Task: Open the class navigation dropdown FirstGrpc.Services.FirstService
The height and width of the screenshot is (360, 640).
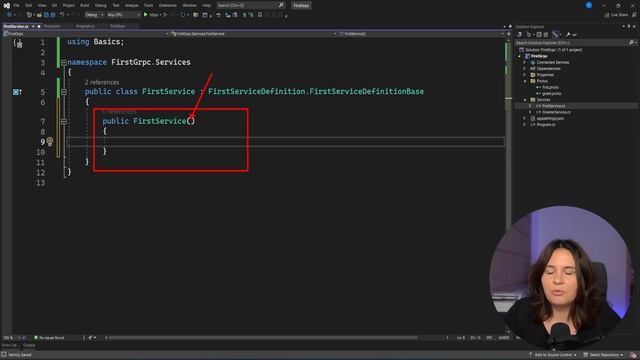Action: tap(253, 34)
